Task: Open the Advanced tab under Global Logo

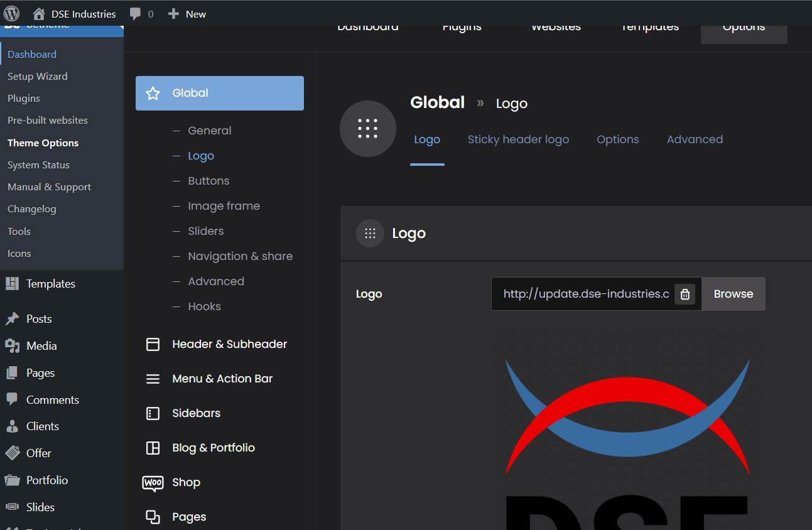Action: coord(695,139)
